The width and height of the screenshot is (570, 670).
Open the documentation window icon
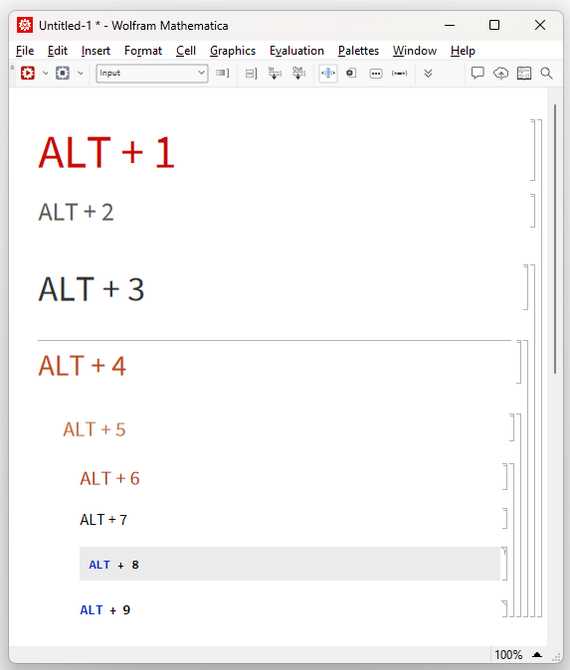(x=524, y=73)
